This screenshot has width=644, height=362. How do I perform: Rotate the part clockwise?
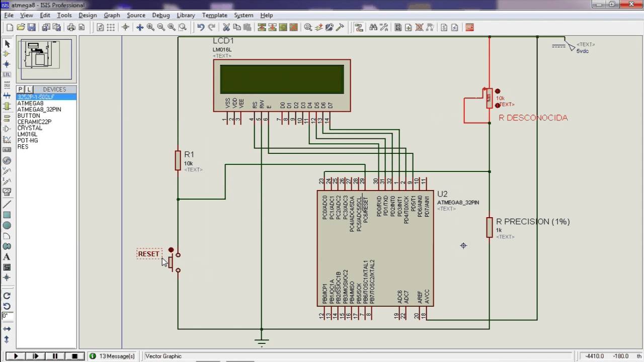click(x=7, y=296)
